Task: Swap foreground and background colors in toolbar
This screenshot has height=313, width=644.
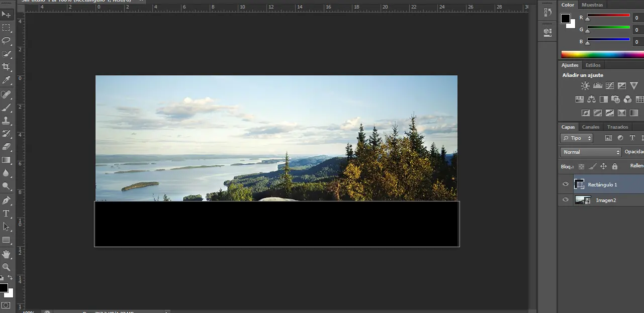Action: click(x=10, y=278)
